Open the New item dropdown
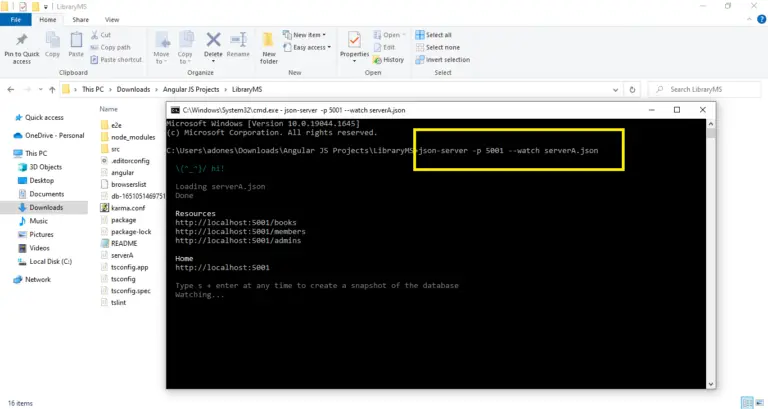This screenshot has height=409, width=768. (x=306, y=35)
